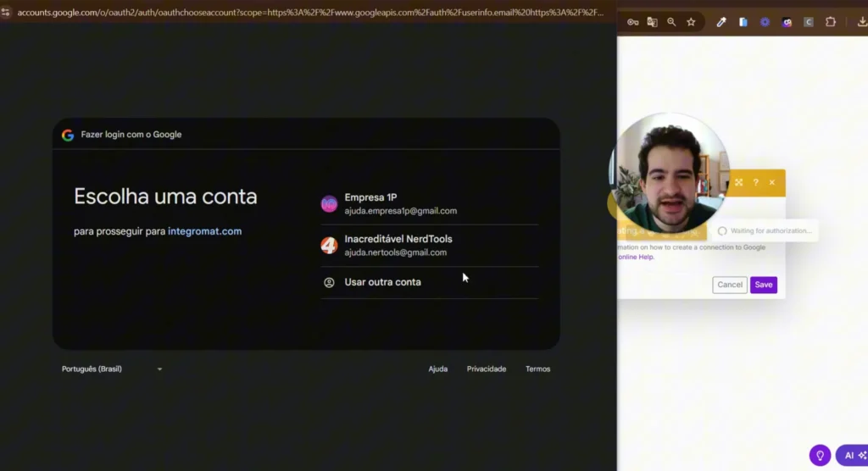868x471 pixels.
Task: Click the Termos footer link
Action: (x=537, y=368)
